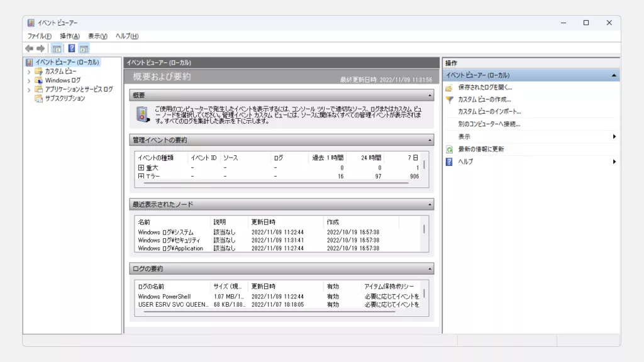Open the 表示(V) menu
The height and width of the screenshot is (362, 644).
pos(97,36)
